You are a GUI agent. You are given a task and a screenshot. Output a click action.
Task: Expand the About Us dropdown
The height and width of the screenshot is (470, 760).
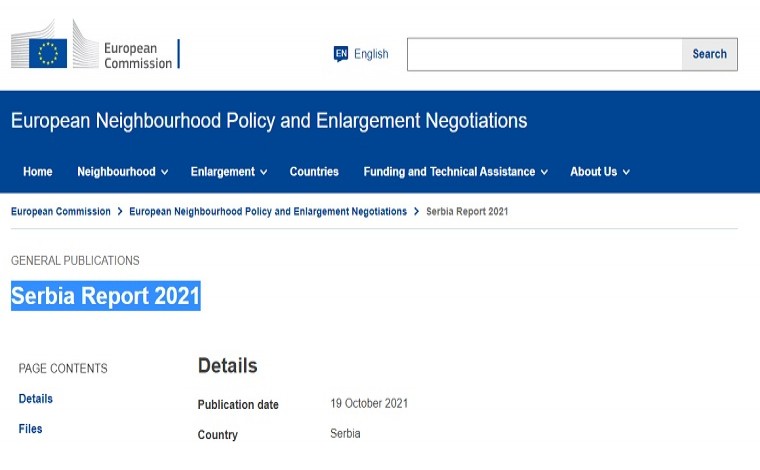(600, 172)
